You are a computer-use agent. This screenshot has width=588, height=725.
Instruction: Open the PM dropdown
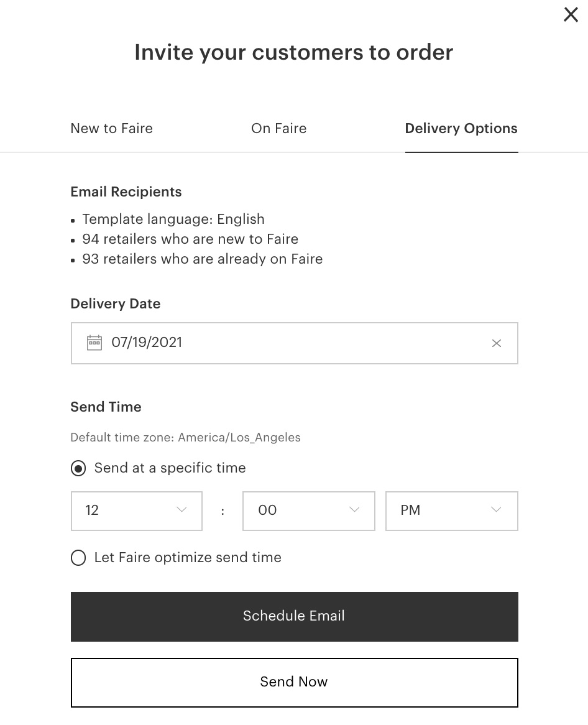click(451, 510)
